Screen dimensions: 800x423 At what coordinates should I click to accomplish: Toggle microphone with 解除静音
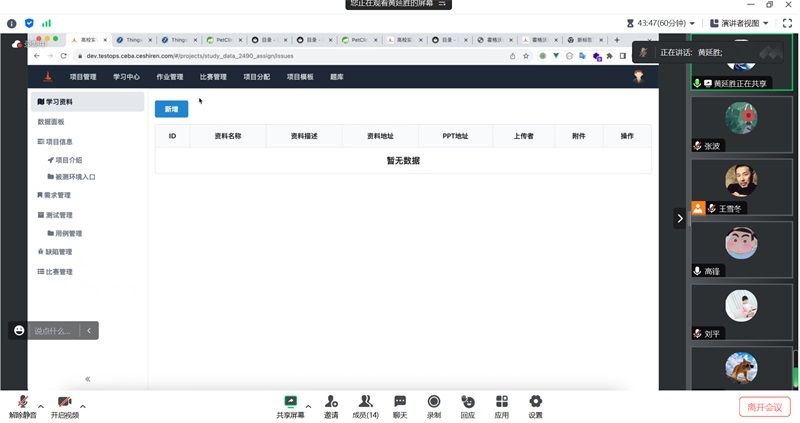click(22, 402)
